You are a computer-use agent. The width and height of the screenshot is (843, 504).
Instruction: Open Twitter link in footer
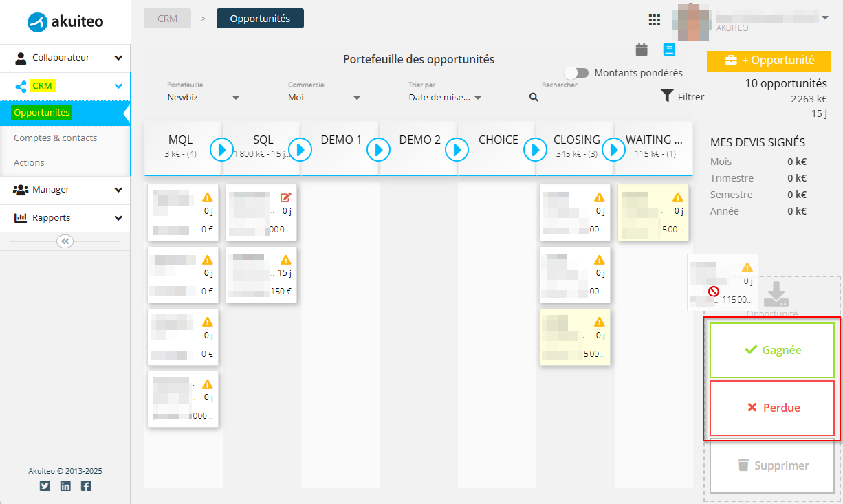pyautogui.click(x=45, y=486)
